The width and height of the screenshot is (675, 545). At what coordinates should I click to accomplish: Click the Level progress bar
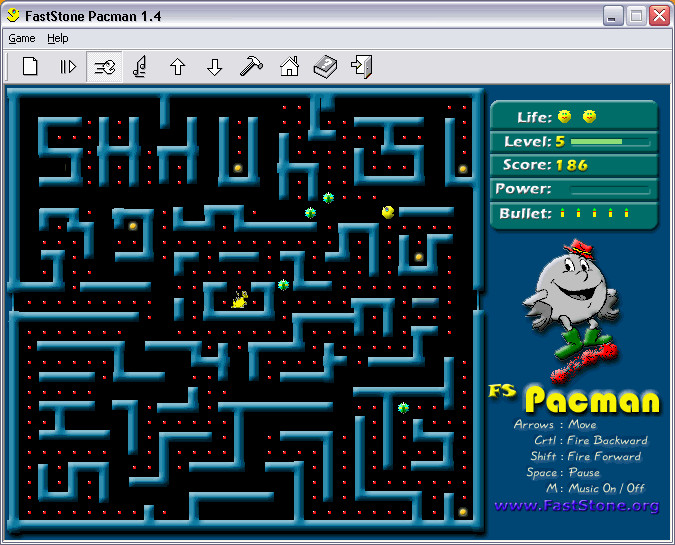610,142
